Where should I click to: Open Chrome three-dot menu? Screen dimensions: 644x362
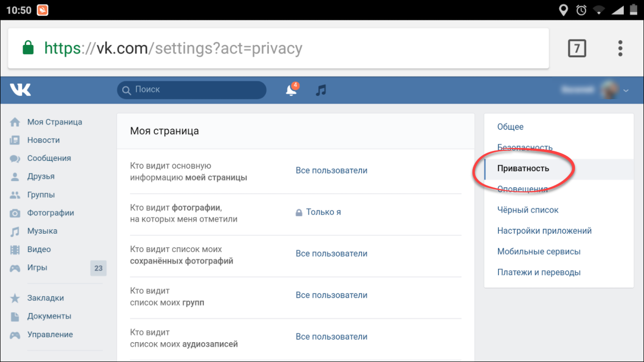[620, 48]
